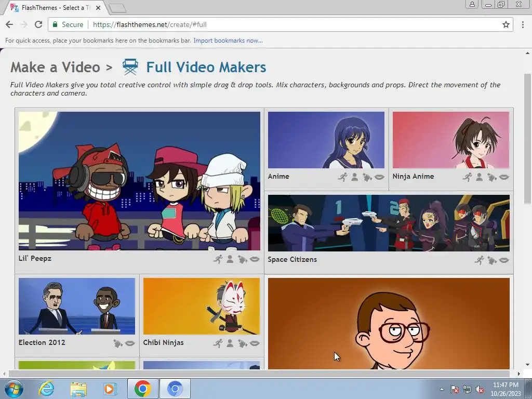Click the hand gesture icon under Space Citizens

coord(491,260)
